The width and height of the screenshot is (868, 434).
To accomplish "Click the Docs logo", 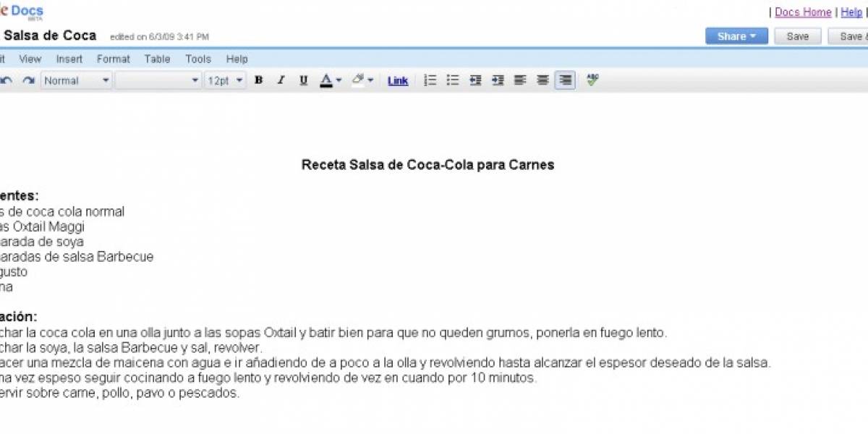I will [22, 11].
